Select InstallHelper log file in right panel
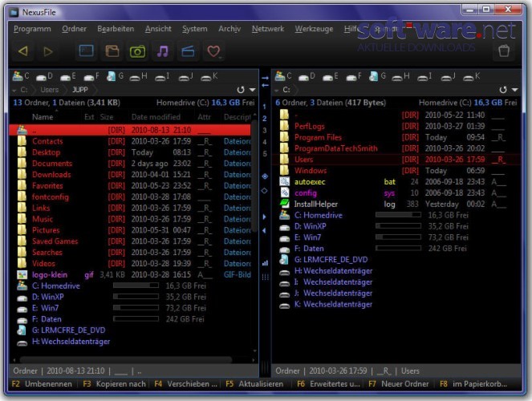Viewport: 532px width, 401px height. (x=396, y=205)
